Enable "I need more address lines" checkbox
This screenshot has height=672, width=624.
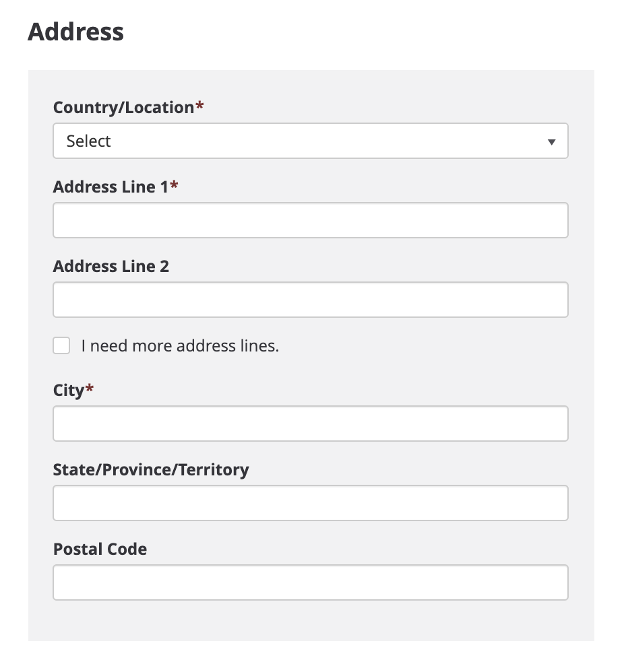click(61, 346)
